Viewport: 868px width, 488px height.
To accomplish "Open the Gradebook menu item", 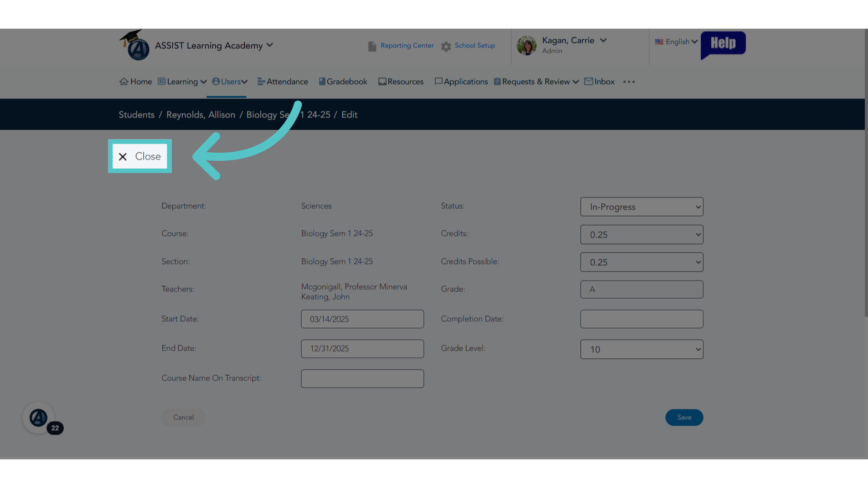I will (343, 81).
